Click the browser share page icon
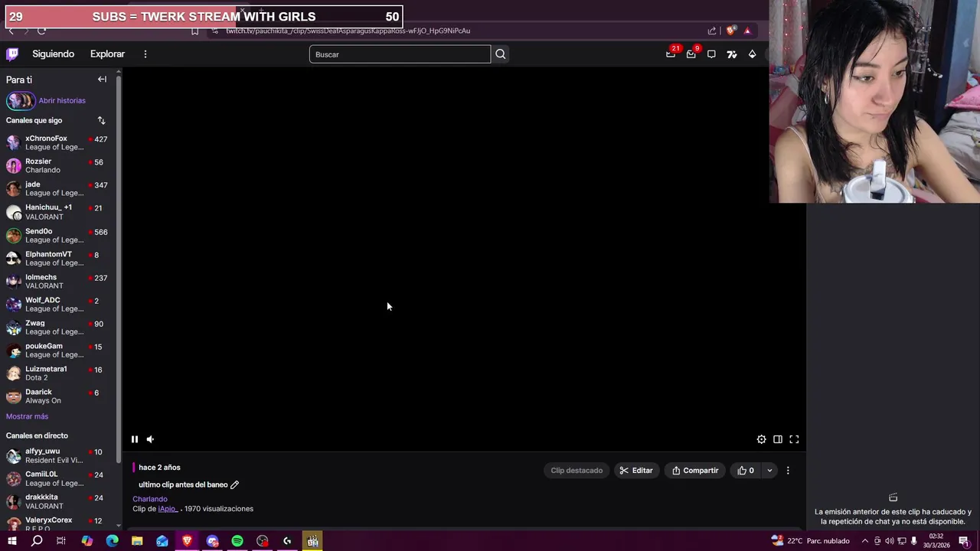Screen dimensions: 980x551 pos(712,31)
